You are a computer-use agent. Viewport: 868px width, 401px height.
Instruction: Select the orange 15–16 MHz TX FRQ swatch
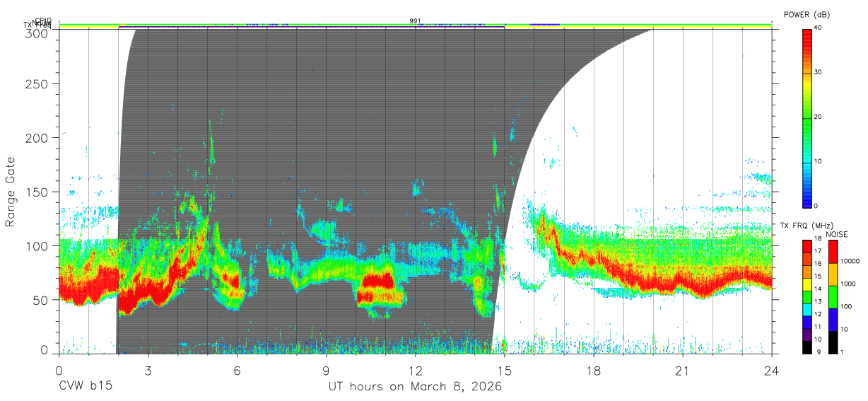807,272
